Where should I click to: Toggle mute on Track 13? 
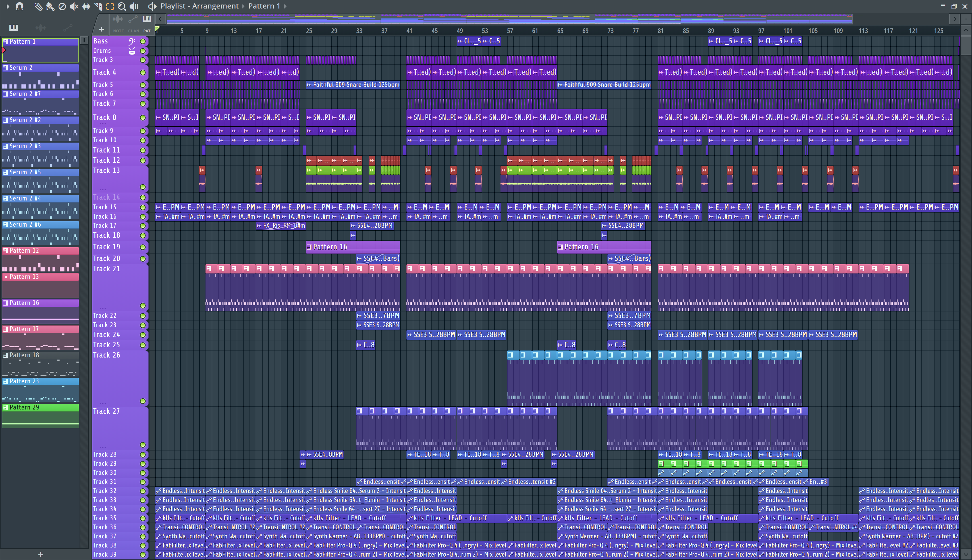(x=143, y=187)
